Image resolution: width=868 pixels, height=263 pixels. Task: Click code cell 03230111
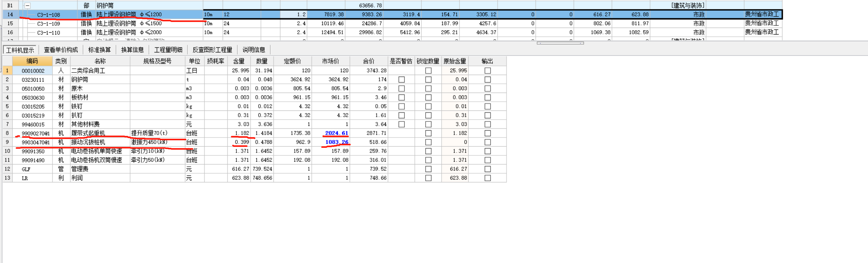(33, 80)
